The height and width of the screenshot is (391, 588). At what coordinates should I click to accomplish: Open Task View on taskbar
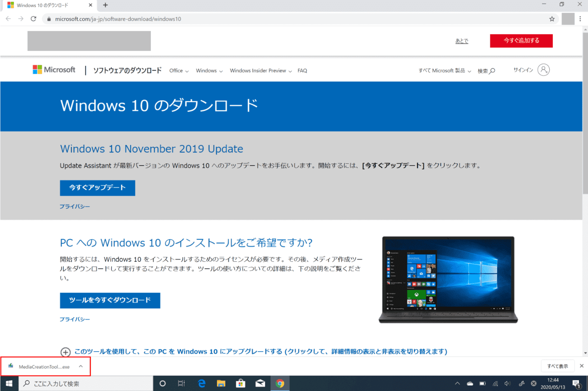tap(181, 383)
